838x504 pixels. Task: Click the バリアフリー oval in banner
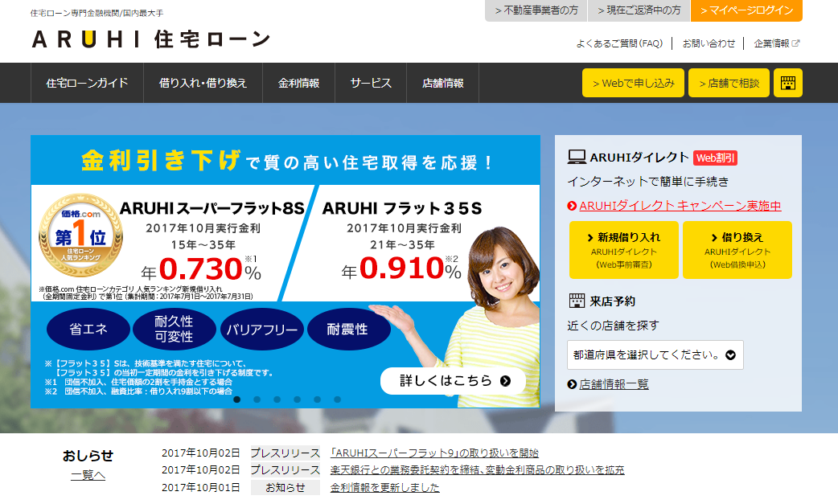point(262,329)
